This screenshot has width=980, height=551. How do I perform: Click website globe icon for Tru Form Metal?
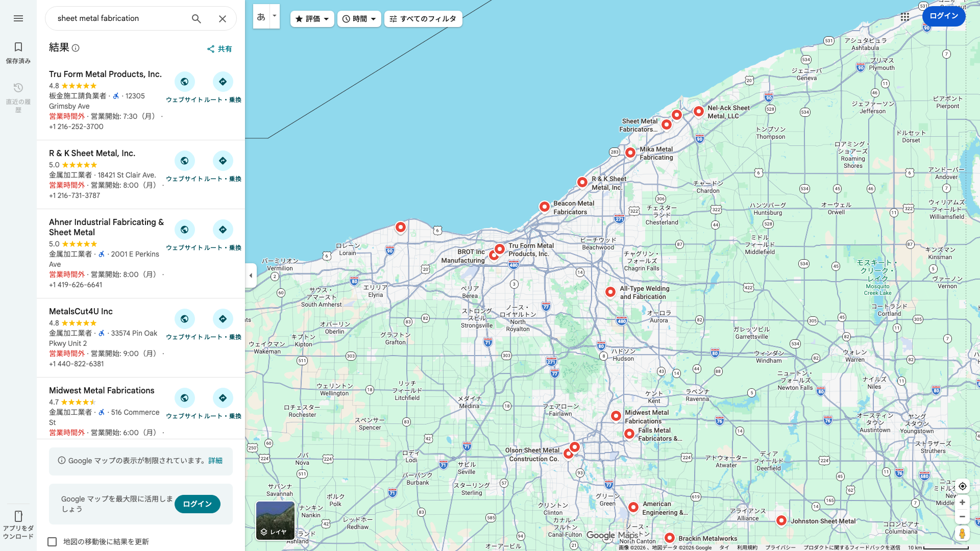pyautogui.click(x=184, y=82)
